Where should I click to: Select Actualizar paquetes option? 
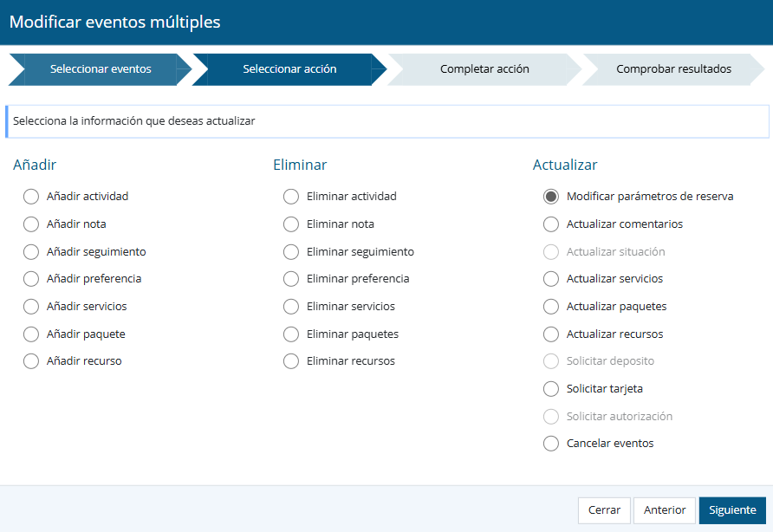coord(551,307)
